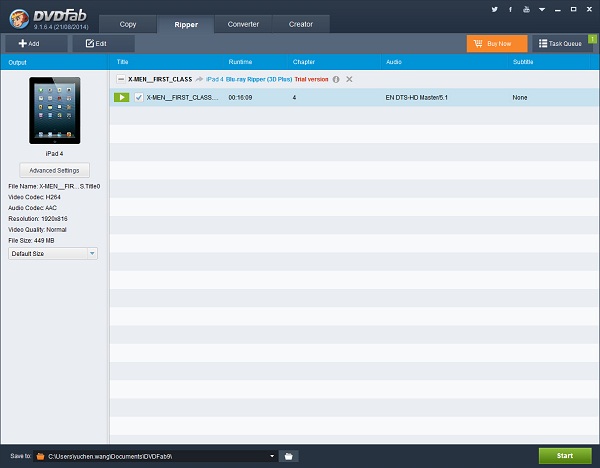Click the None subtitle cell

click(520, 98)
